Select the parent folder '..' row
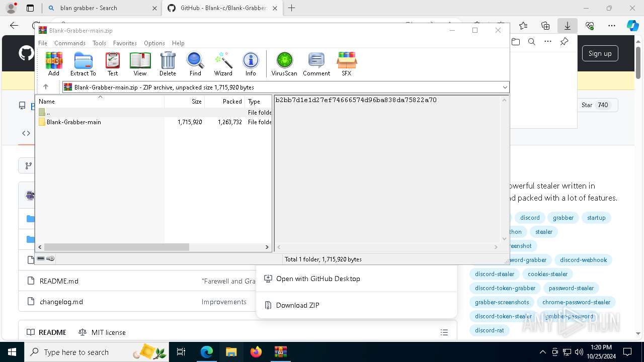The image size is (644, 362). tap(154, 113)
